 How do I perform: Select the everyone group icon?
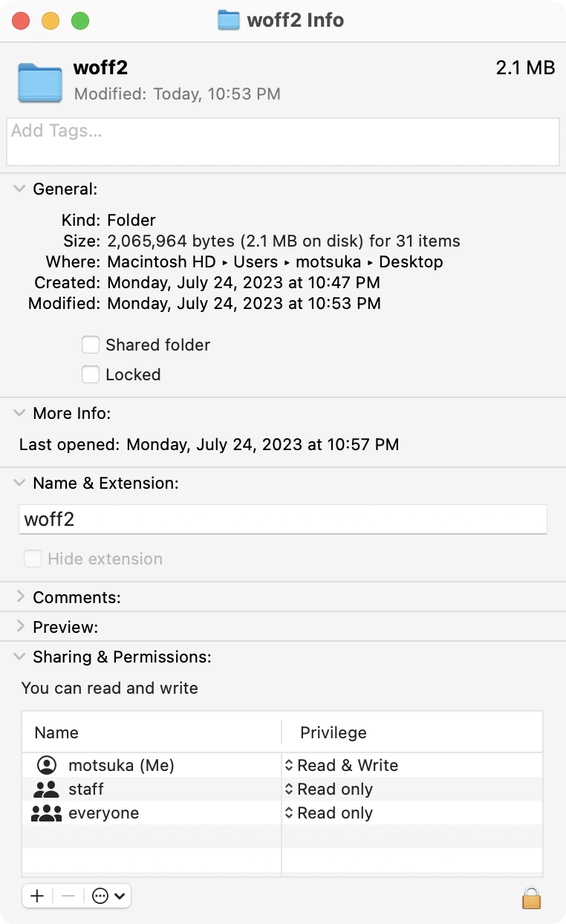pyautogui.click(x=46, y=813)
